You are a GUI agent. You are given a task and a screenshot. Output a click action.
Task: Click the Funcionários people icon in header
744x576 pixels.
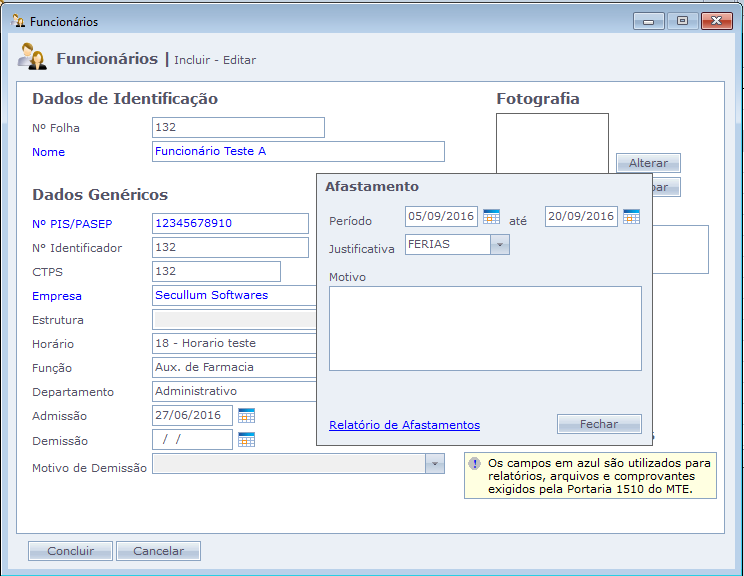click(x=32, y=58)
